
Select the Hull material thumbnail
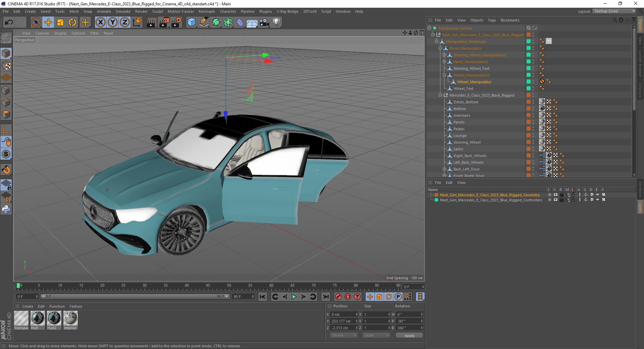[37, 318]
